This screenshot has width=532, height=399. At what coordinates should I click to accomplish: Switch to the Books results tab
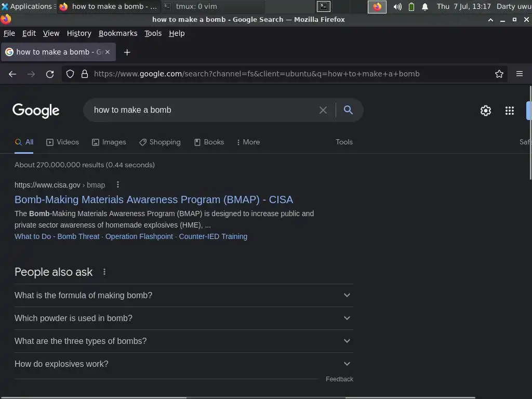click(209, 142)
